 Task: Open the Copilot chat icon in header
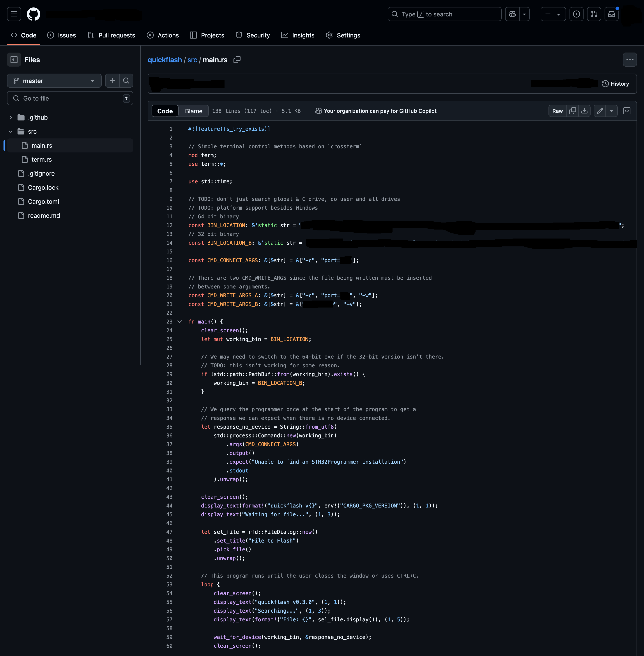point(512,14)
